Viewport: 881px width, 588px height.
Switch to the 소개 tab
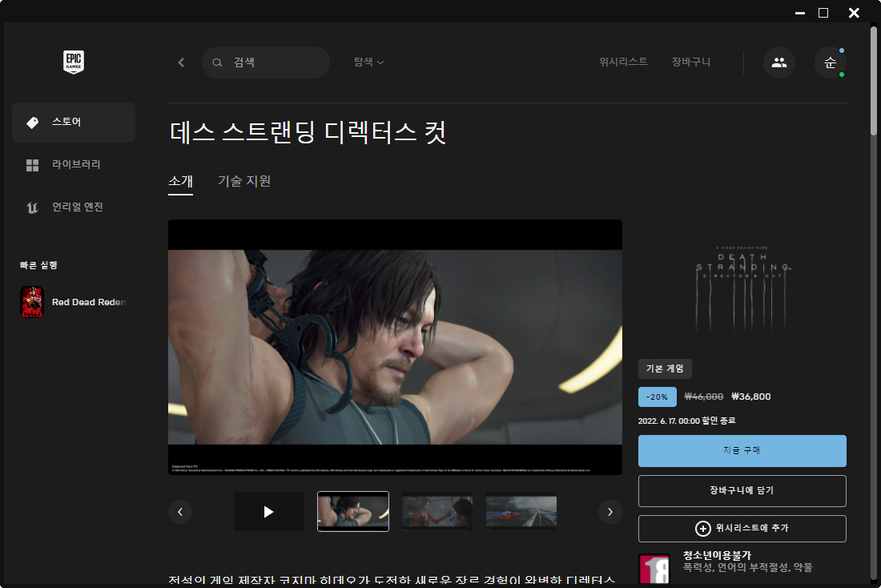(x=180, y=182)
